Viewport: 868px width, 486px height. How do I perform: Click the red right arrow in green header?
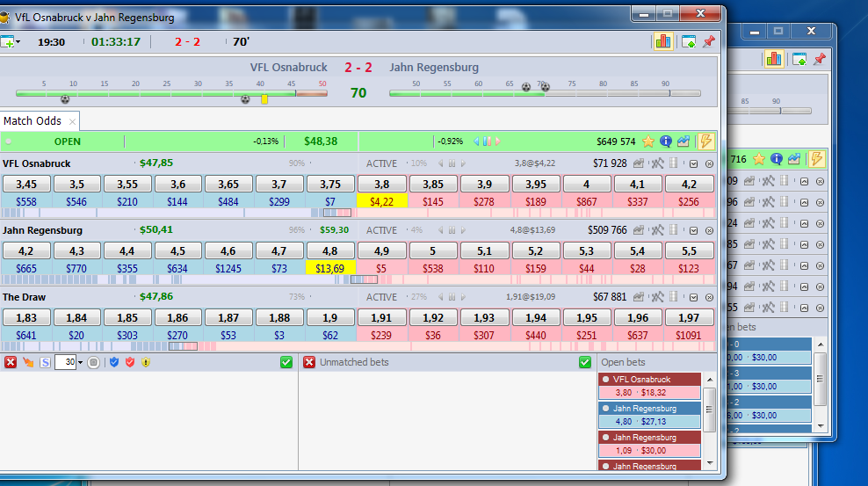coord(498,141)
